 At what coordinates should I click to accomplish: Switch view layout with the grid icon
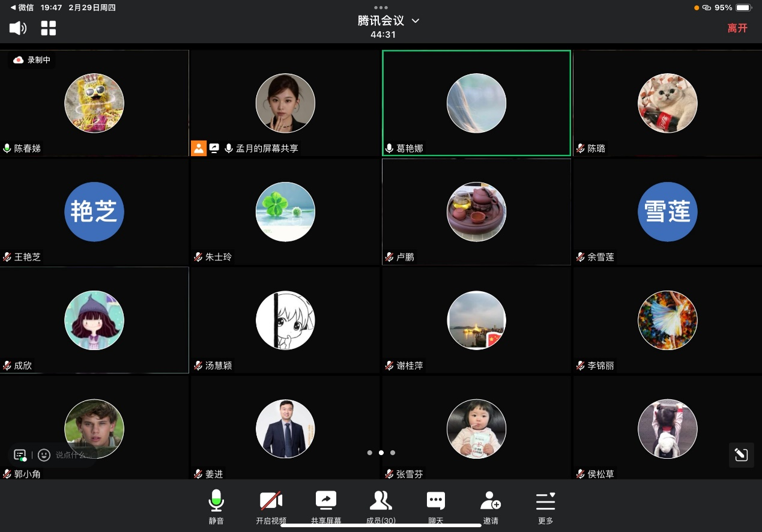point(49,28)
